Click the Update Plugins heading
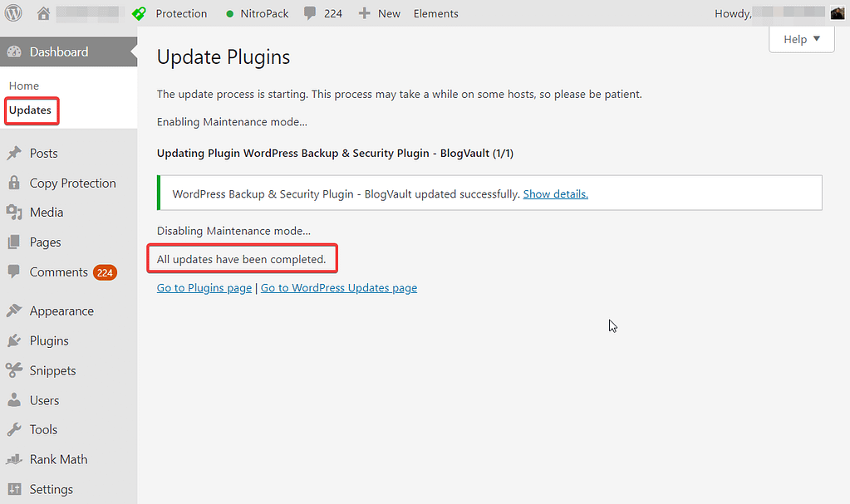The height and width of the screenshot is (504, 850). 224,57
